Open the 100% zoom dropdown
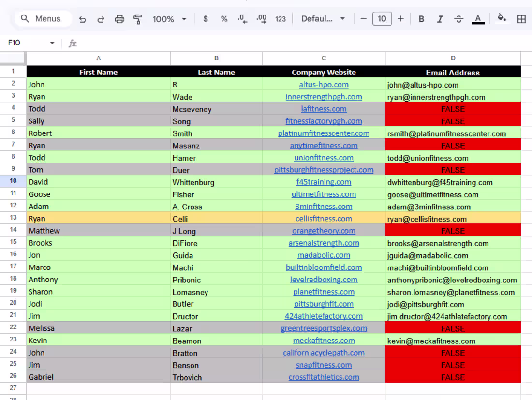The width and height of the screenshot is (532, 400). point(169,19)
